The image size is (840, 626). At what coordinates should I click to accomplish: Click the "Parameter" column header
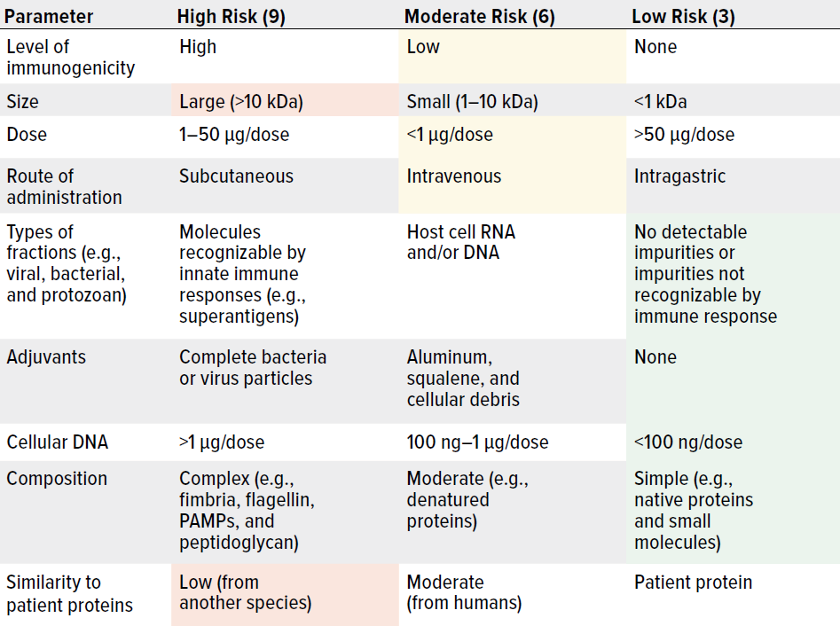[x=49, y=17]
